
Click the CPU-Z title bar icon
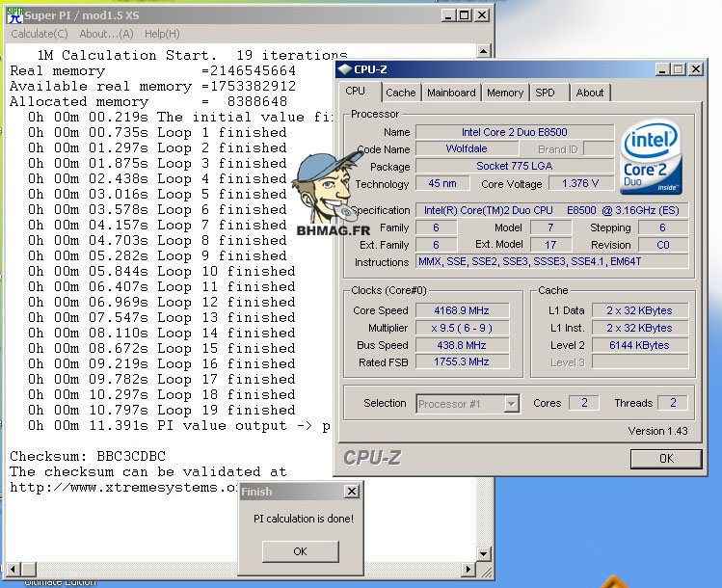[345, 69]
